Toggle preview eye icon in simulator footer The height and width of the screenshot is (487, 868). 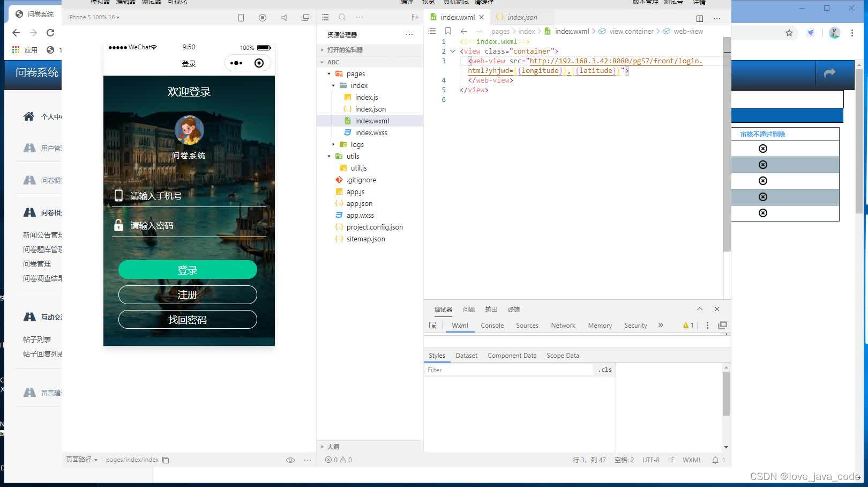pos(290,460)
